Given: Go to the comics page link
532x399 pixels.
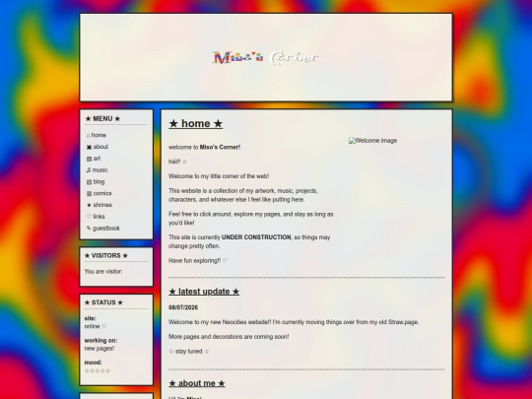Looking at the screenshot, I should (x=99, y=193).
